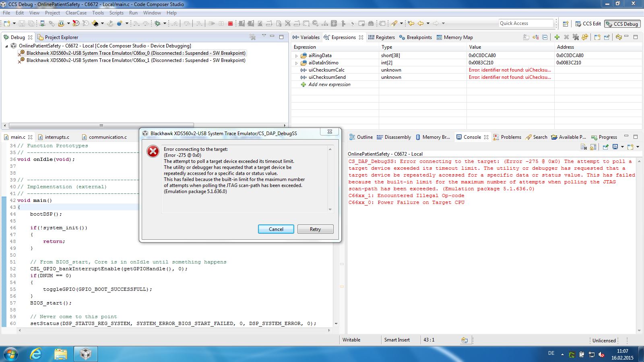The image size is (644, 362).
Task: Click the red error icon in dialog
Action: [153, 151]
